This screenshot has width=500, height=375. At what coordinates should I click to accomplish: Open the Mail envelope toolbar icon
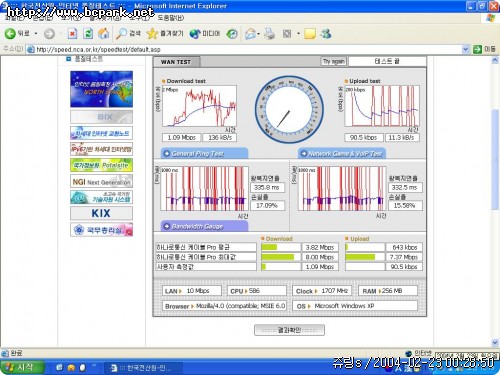pos(250,33)
